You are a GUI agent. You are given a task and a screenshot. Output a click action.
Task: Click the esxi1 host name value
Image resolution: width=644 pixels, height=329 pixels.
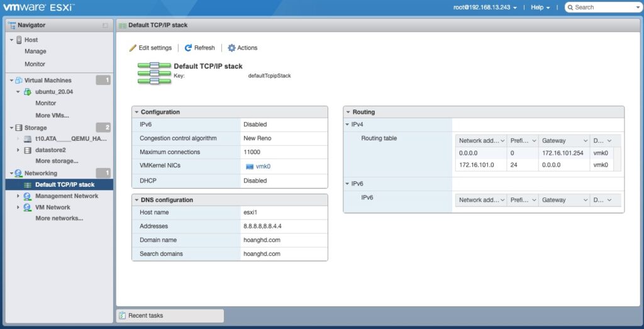click(x=250, y=213)
